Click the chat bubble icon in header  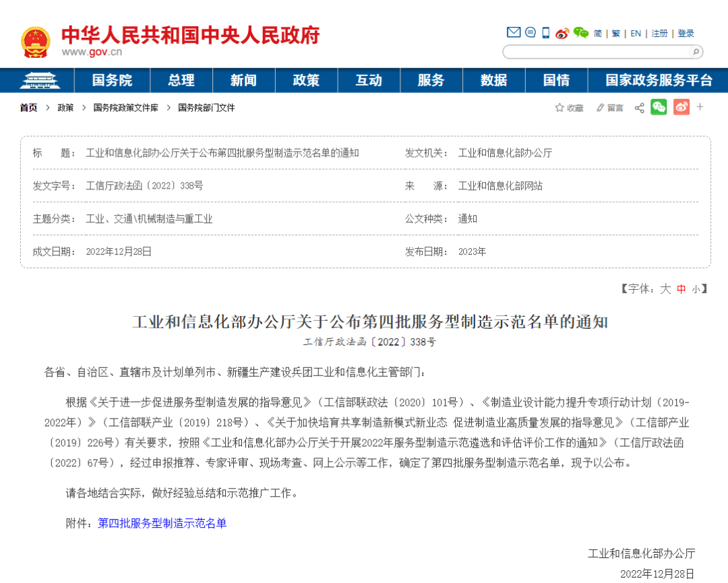click(x=530, y=32)
